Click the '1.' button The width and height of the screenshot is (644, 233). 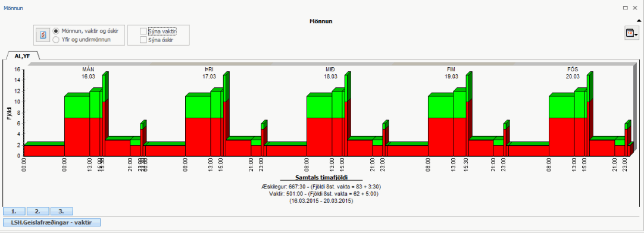click(14, 211)
